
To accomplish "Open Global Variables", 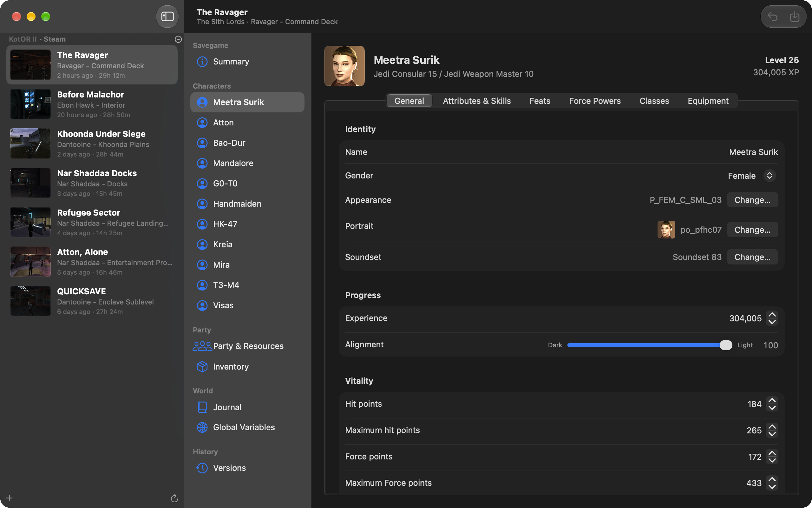I will 247,427.
